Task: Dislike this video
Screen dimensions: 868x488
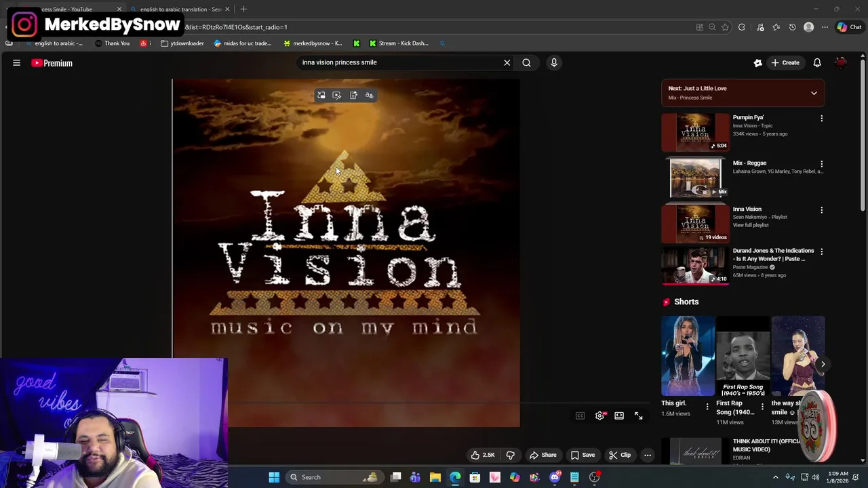Action: (x=511, y=455)
